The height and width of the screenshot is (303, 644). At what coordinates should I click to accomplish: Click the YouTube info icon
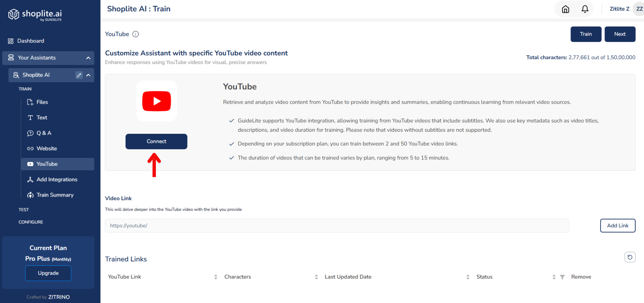point(136,34)
